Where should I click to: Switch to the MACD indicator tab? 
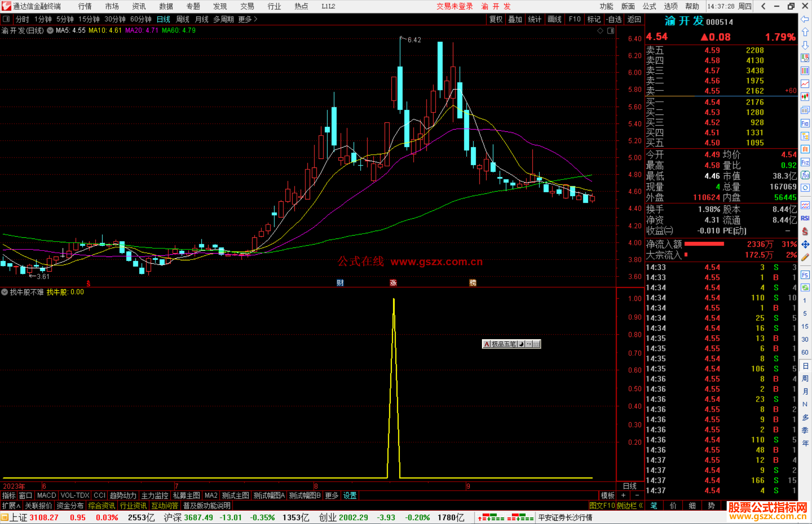click(46, 495)
